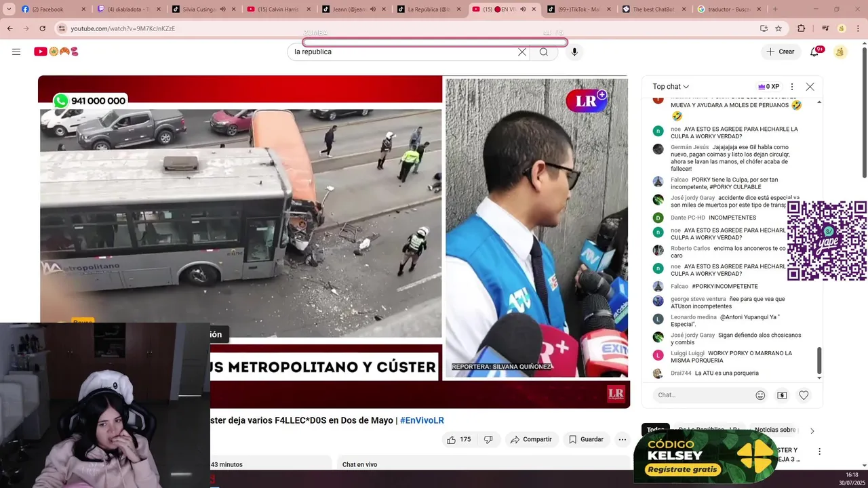
Task: Click the Guardar button
Action: click(x=586, y=439)
